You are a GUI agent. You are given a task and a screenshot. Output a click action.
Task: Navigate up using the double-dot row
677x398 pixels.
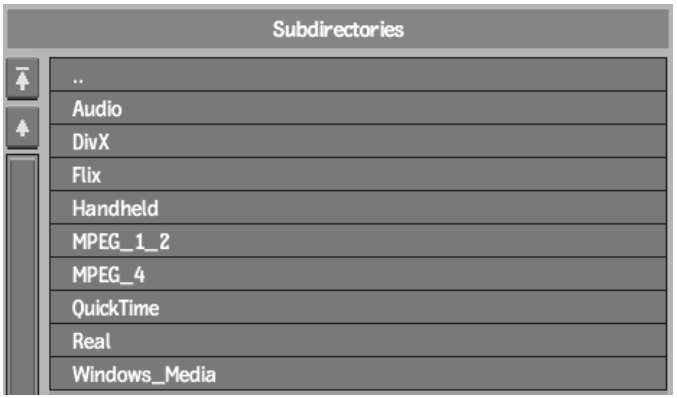click(x=358, y=74)
